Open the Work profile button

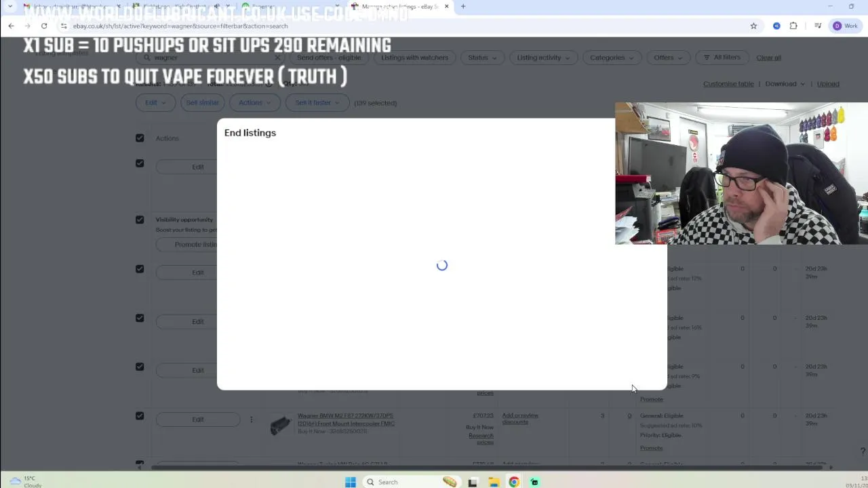click(846, 26)
